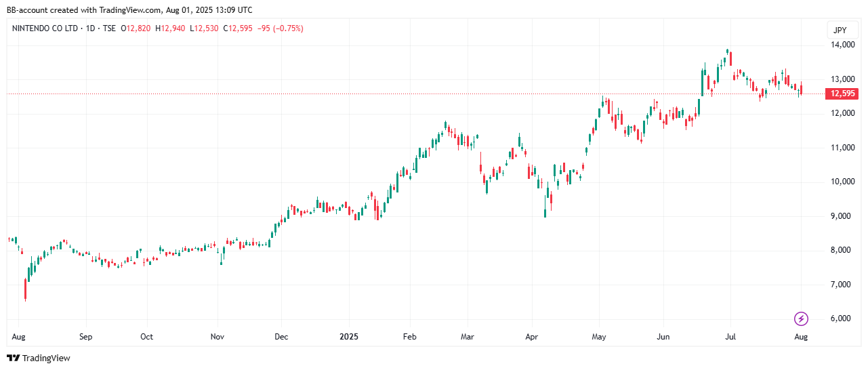This screenshot has width=868, height=370.
Task: Click the Sep label on time axis
Action: coord(85,336)
